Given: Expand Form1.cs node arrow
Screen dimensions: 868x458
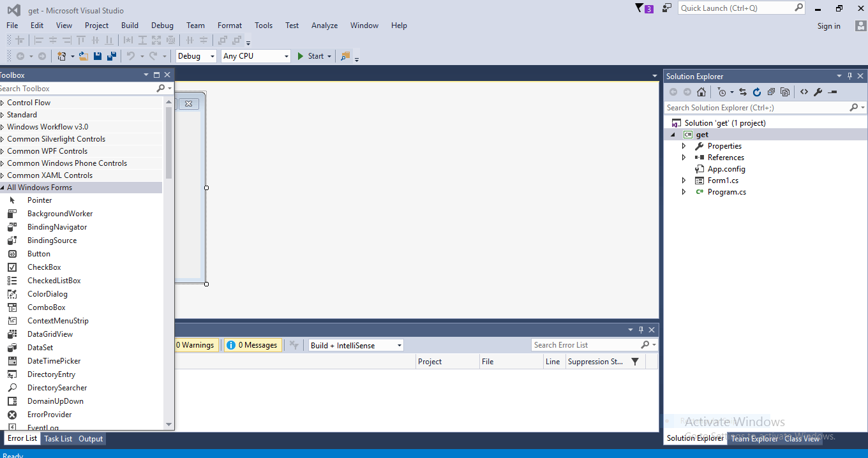Looking at the screenshot, I should click(684, 181).
